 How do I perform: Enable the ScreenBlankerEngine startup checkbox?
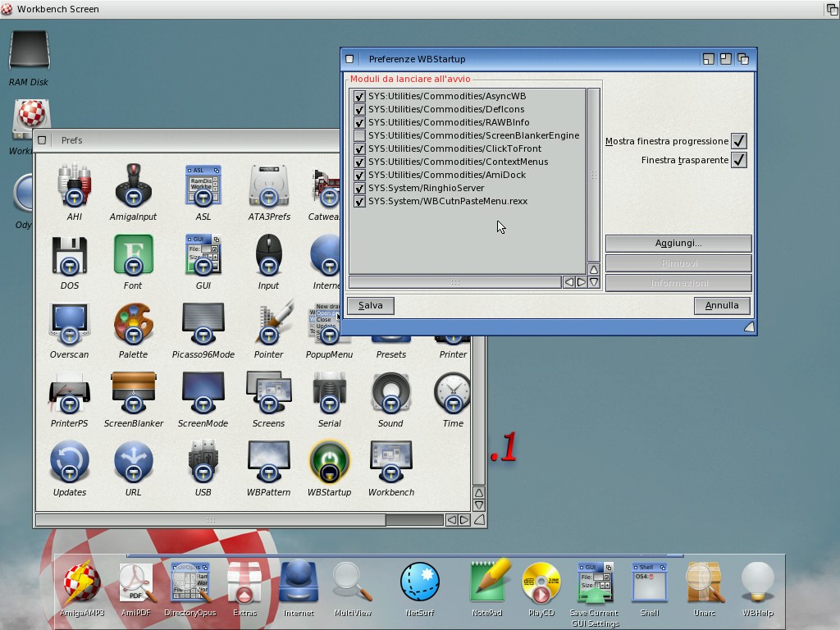point(359,135)
